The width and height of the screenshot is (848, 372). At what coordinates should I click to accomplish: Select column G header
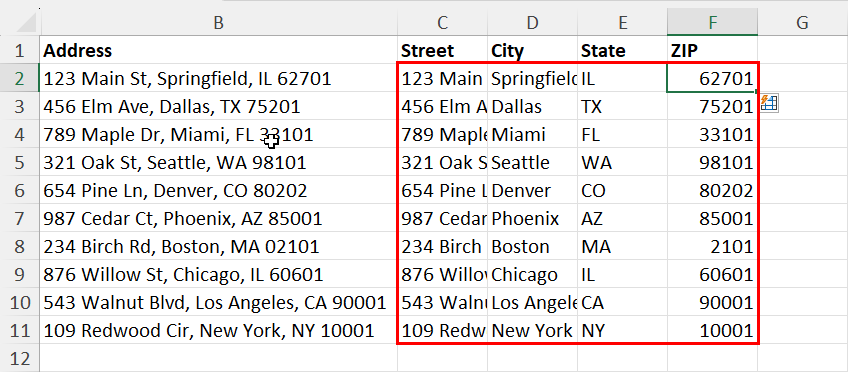coord(803,22)
